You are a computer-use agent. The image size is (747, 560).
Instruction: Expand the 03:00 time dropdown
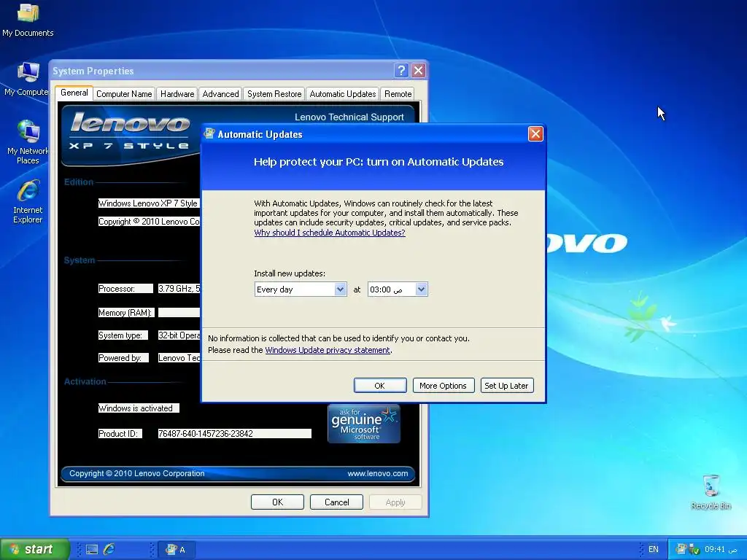click(421, 289)
